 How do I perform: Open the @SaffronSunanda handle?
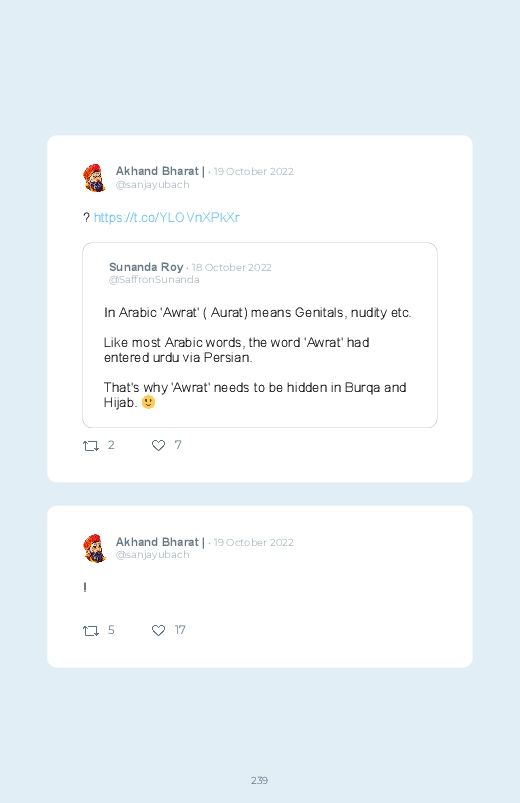point(154,280)
